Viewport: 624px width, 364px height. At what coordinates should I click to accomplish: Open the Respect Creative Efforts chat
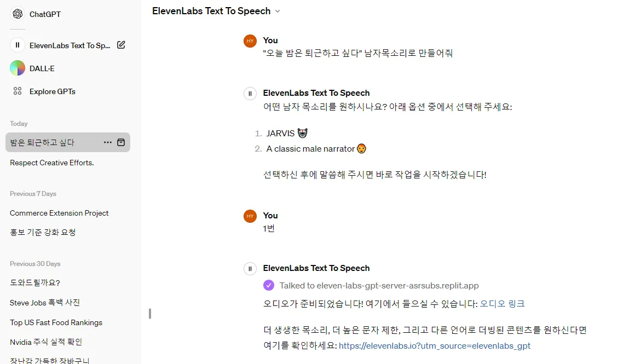tap(52, 163)
